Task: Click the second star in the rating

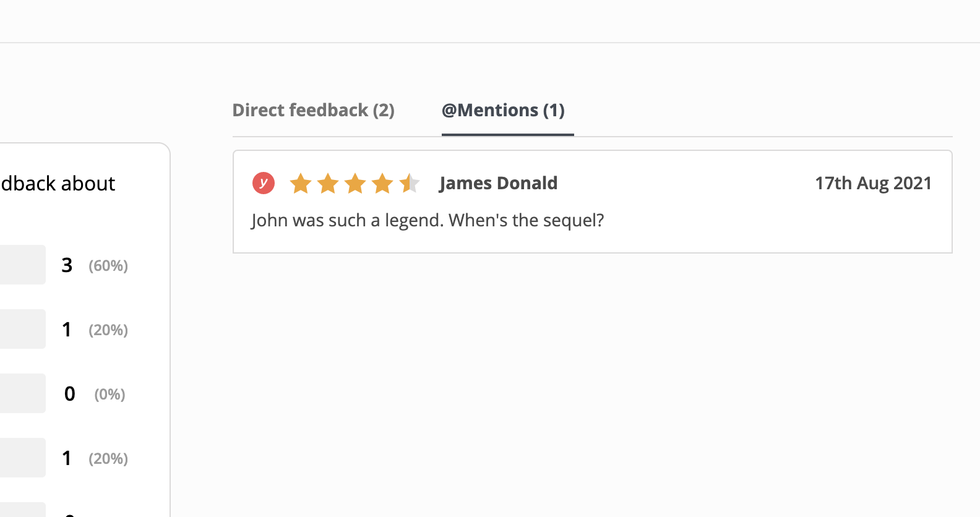Action: pyautogui.click(x=328, y=183)
